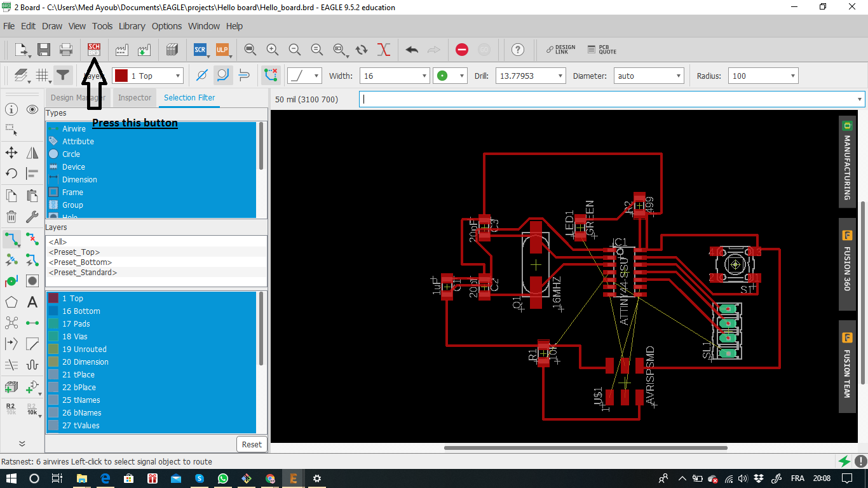The width and height of the screenshot is (868, 488).
Task: Click the Zoom to fit icon
Action: pos(250,50)
